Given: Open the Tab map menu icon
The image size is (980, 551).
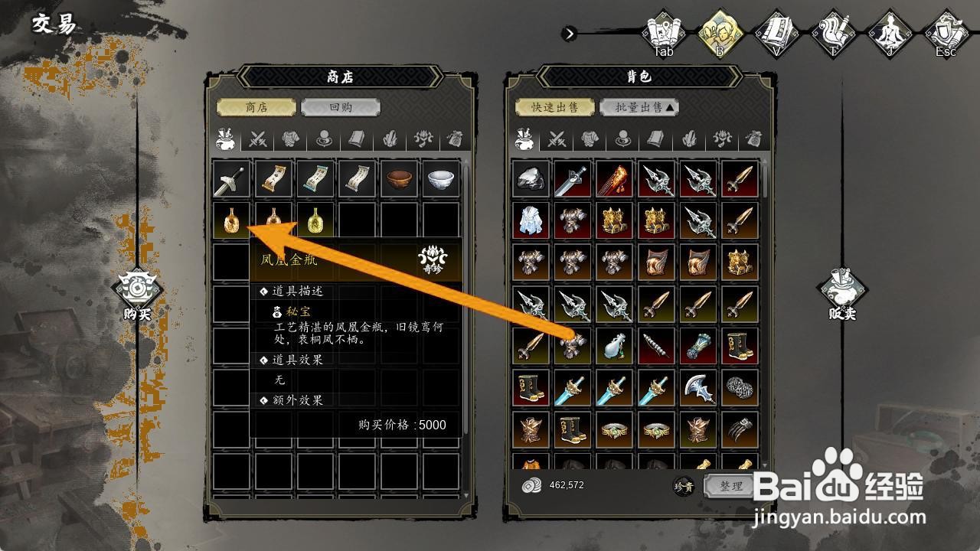Looking at the screenshot, I should pos(663,34).
